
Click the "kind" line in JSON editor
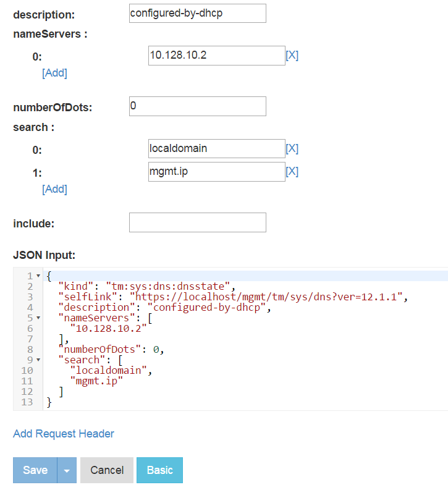tap(147, 286)
